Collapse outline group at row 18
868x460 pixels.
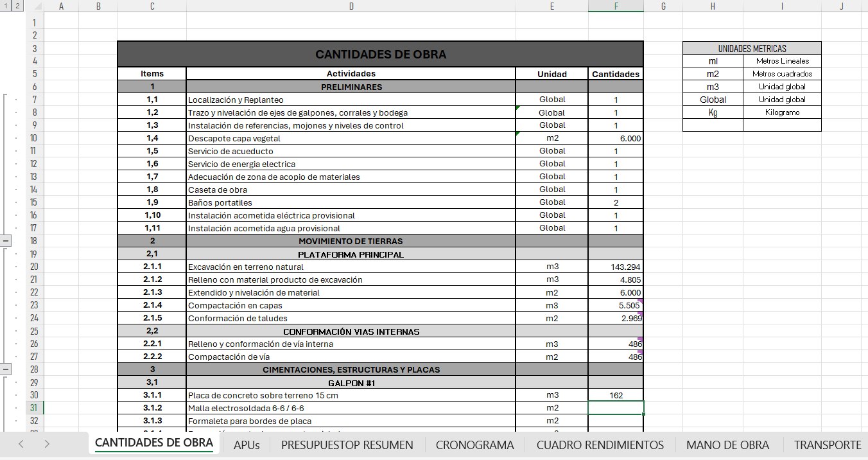[6, 241]
